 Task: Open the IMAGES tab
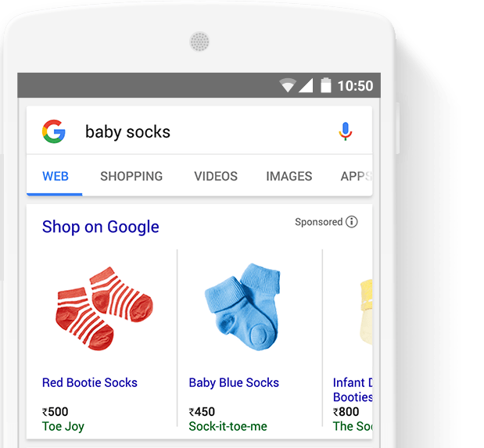[289, 176]
